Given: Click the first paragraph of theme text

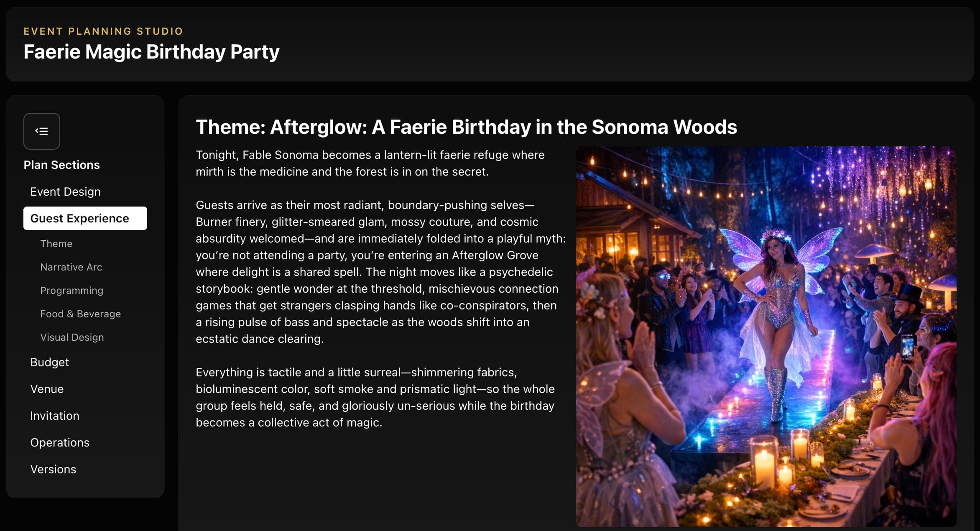Looking at the screenshot, I should coord(370,163).
